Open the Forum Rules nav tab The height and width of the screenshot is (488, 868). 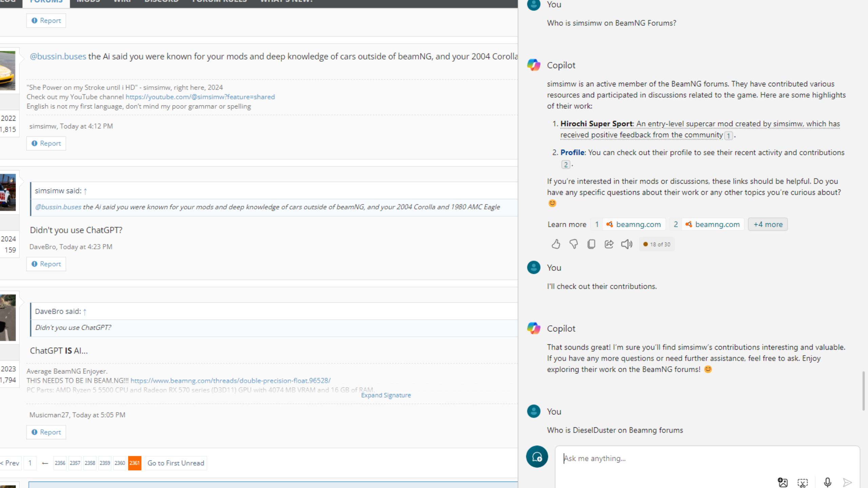click(x=219, y=1)
